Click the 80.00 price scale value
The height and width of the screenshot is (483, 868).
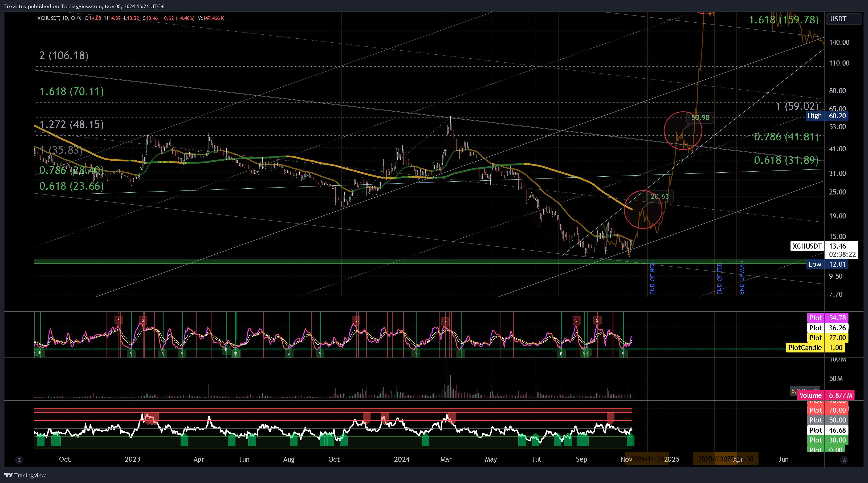point(837,91)
